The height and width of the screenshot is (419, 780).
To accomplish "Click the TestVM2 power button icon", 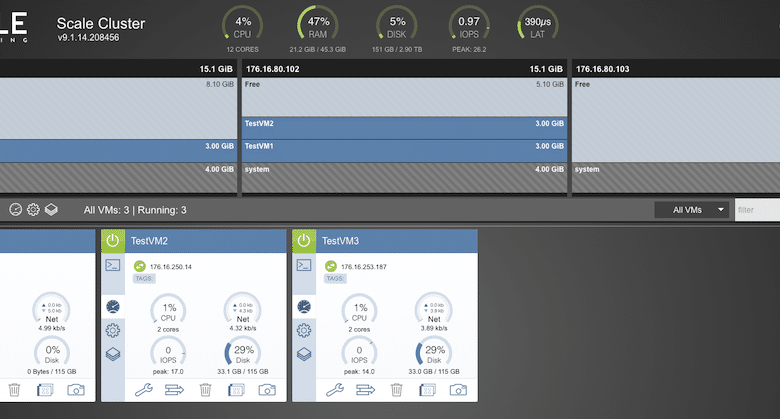I will click(x=113, y=241).
